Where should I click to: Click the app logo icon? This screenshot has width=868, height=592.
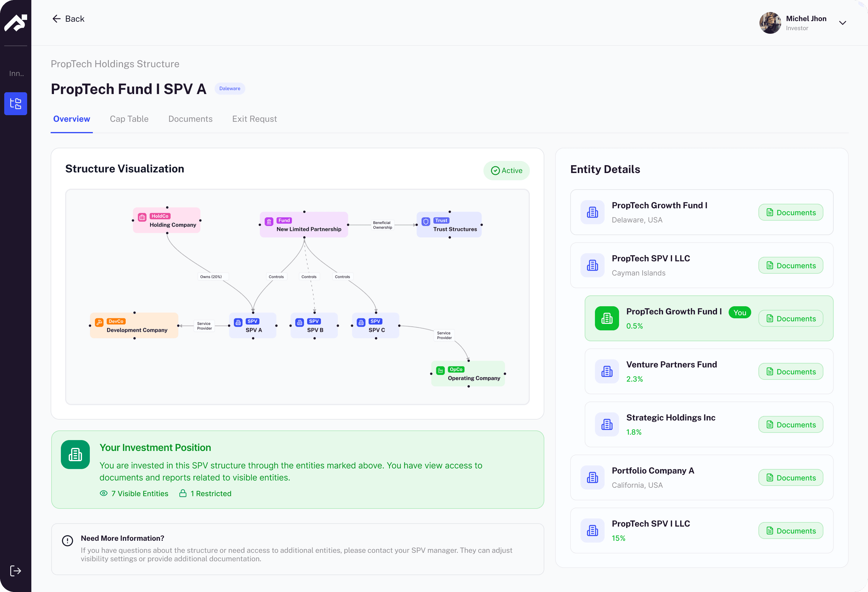15,23
